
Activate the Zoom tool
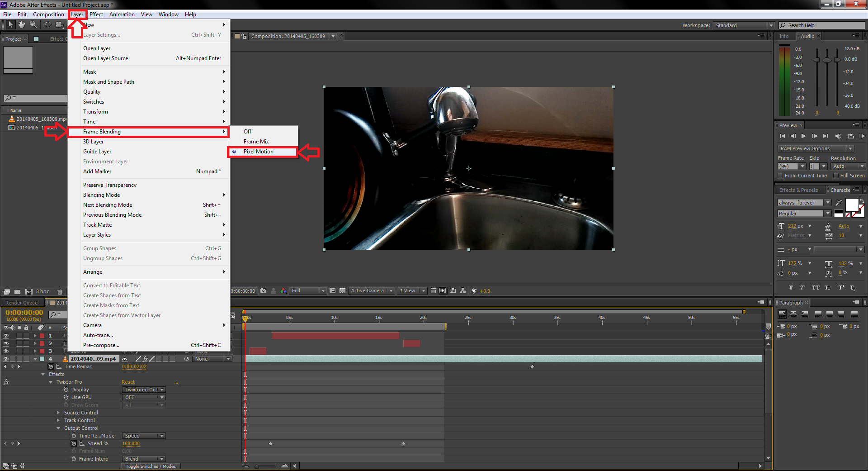pyautogui.click(x=33, y=25)
